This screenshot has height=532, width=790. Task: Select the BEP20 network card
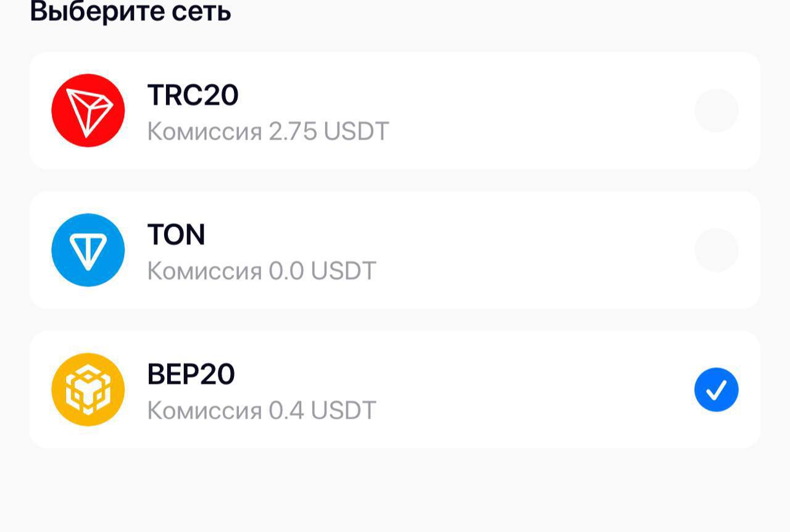[395, 389]
